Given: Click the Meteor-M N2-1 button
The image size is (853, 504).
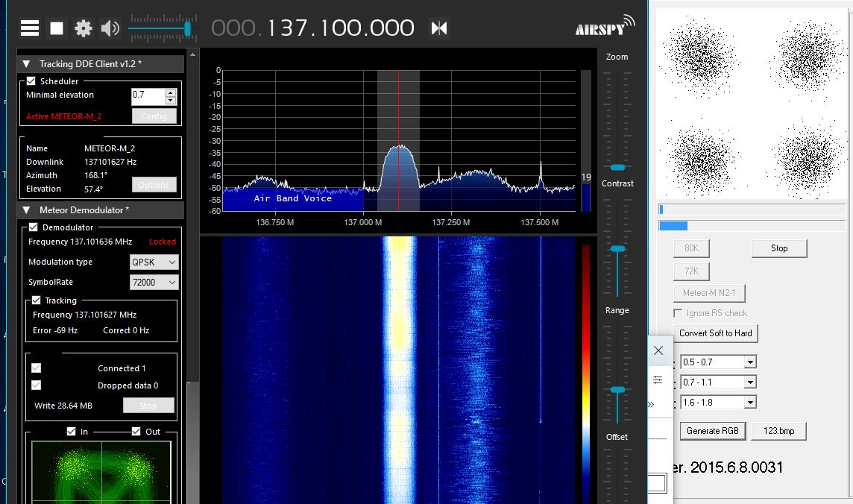Looking at the screenshot, I should [709, 292].
